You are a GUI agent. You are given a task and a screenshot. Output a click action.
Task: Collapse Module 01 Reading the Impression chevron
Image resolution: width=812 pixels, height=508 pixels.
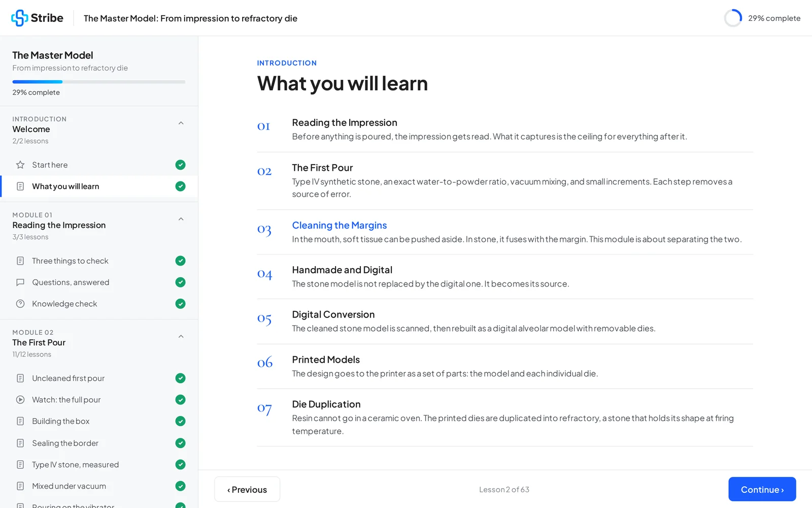click(181, 219)
